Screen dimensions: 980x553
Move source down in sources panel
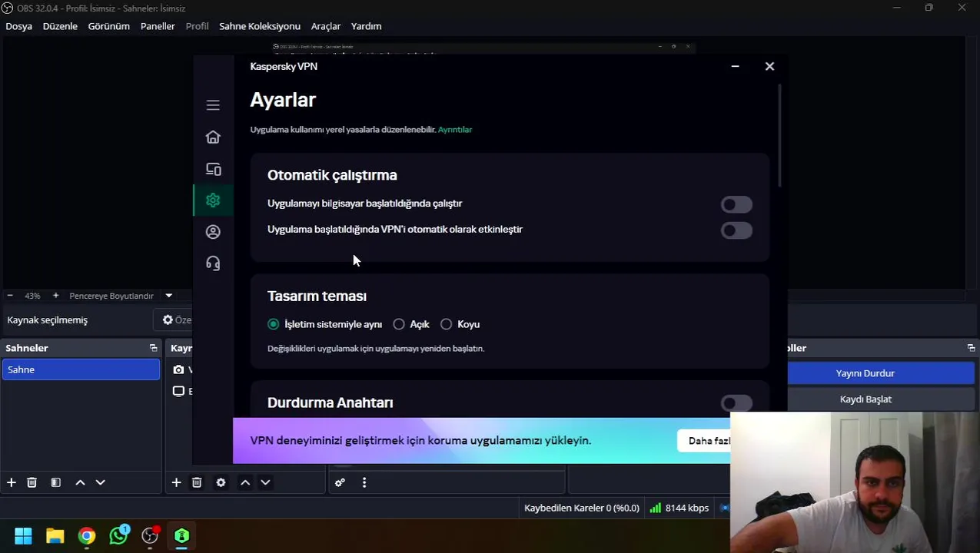coord(265,482)
